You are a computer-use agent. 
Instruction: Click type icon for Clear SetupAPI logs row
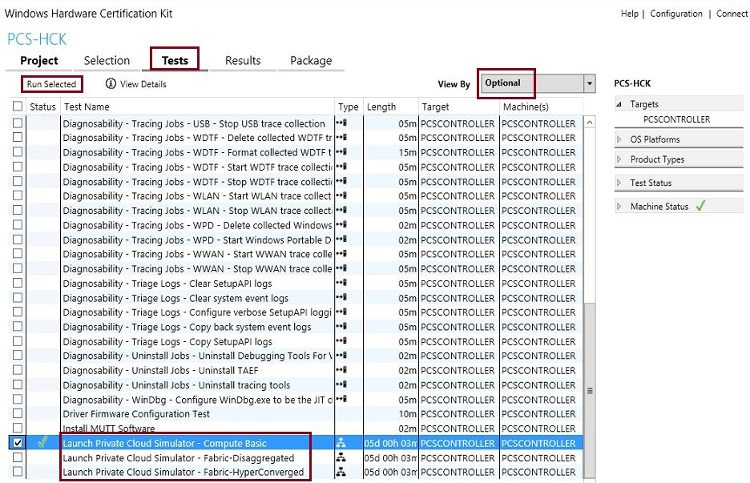point(342,283)
